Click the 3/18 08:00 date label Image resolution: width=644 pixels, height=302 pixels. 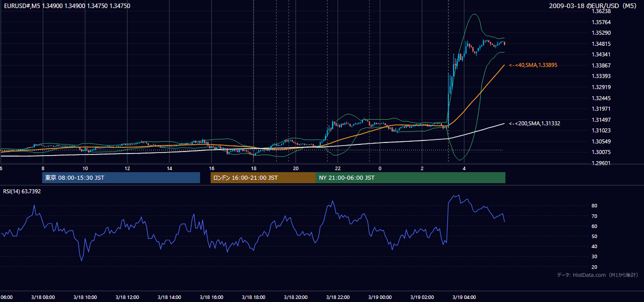(43, 297)
